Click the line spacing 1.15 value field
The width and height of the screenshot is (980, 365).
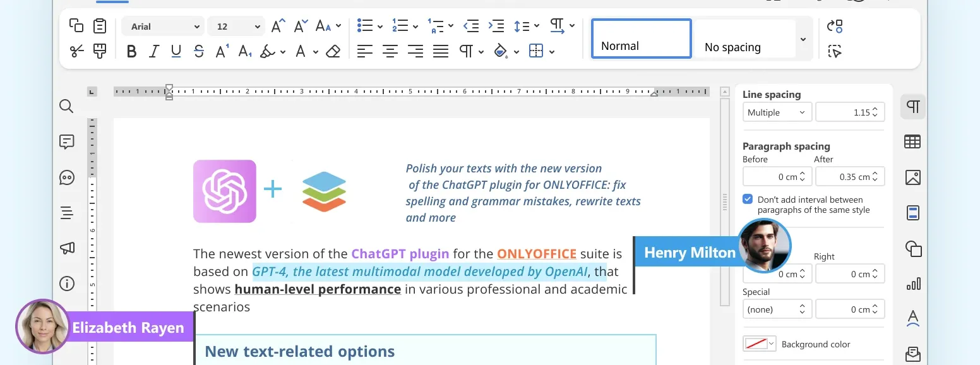click(x=850, y=112)
